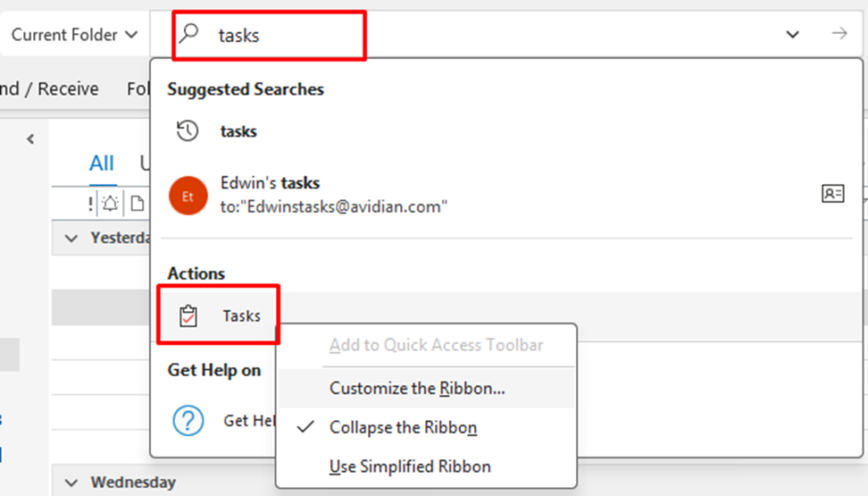This screenshot has width=868, height=496.
Task: Collapse the folder pane with left chevron
Action: [29, 139]
